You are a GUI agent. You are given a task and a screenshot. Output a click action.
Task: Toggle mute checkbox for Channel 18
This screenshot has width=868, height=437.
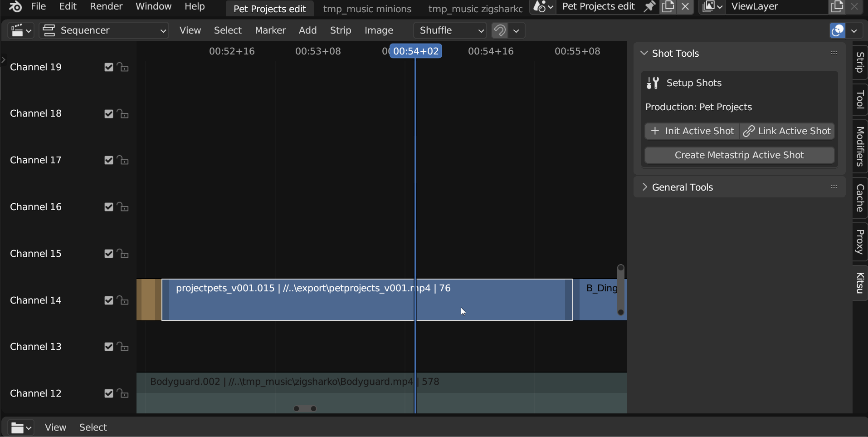(x=108, y=113)
